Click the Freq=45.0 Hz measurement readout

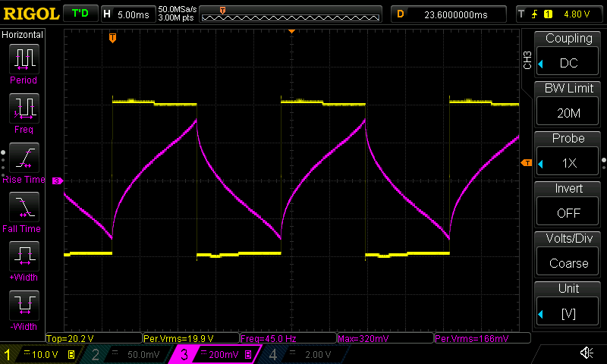tap(288, 338)
